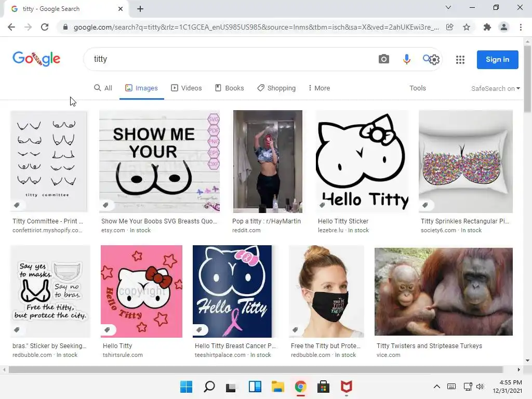Close the Google Search tab
This screenshot has width=532, height=399.
point(121,9)
